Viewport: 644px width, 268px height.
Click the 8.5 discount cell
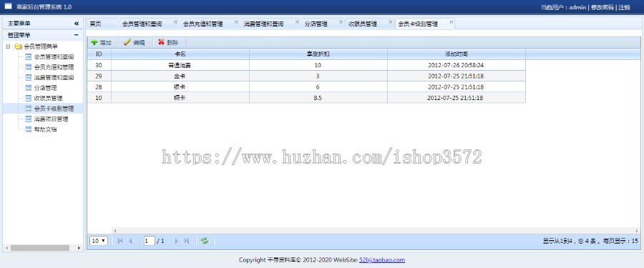point(318,98)
